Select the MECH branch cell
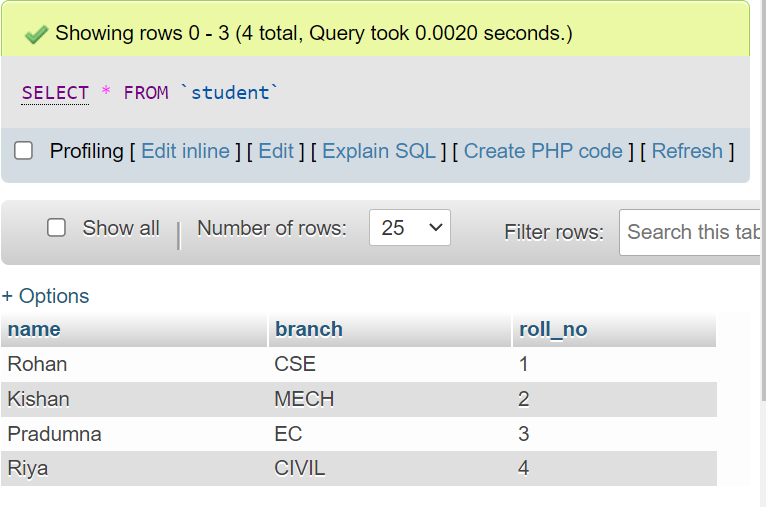 click(304, 399)
